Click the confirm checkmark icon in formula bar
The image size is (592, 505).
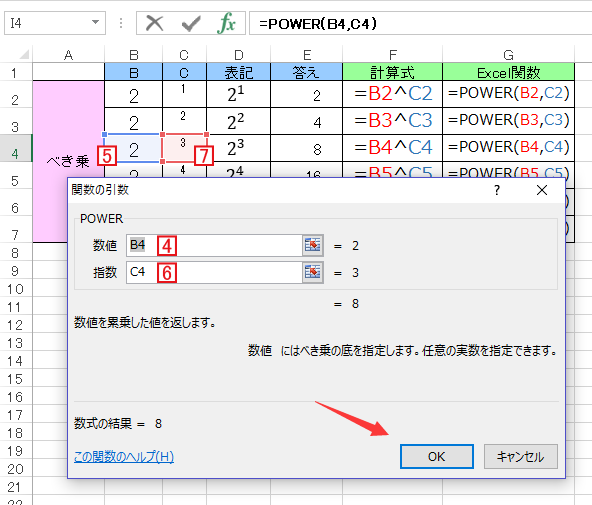[x=191, y=23]
